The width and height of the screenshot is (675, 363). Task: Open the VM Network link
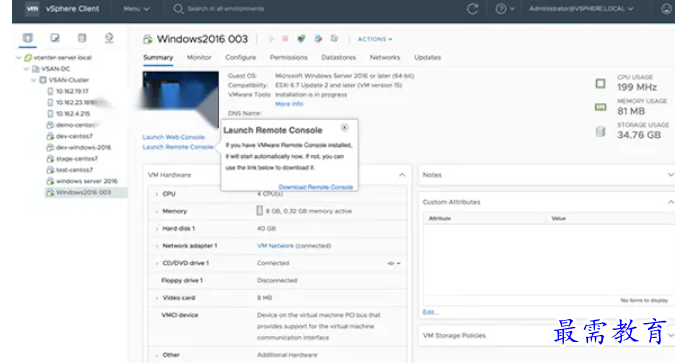275,246
